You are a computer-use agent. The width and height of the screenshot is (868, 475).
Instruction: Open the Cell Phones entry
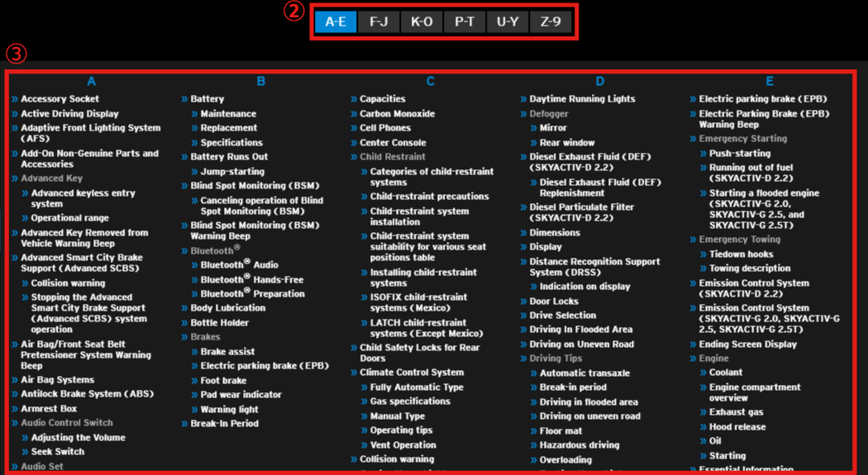[x=385, y=128]
